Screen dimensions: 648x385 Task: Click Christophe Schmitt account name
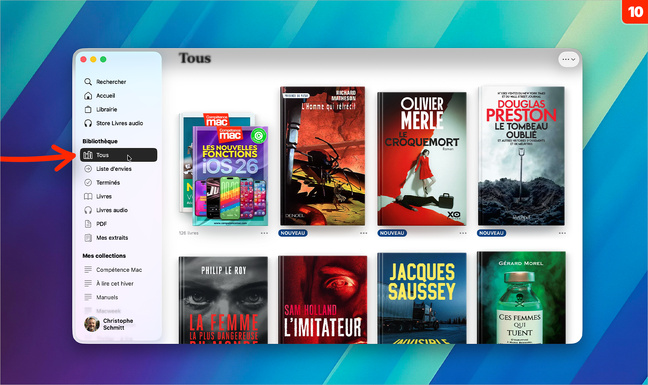point(118,324)
